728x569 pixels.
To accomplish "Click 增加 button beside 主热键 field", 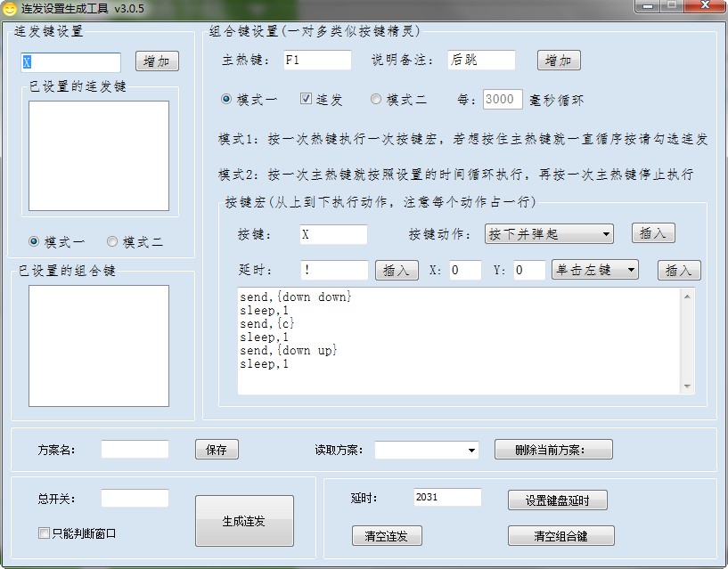I will tap(559, 61).
